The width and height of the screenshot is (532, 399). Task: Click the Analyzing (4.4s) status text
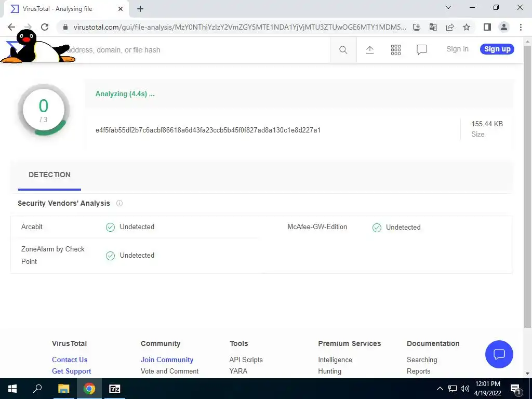tap(125, 94)
